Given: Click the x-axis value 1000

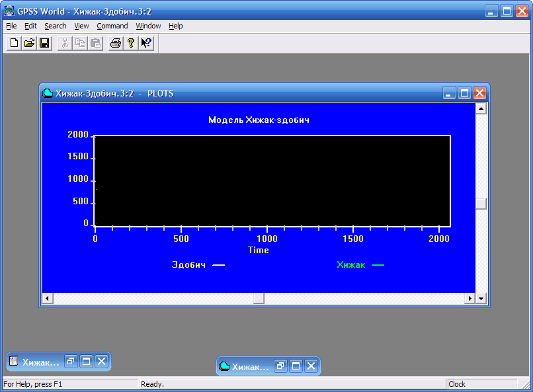Looking at the screenshot, I should coord(267,239).
